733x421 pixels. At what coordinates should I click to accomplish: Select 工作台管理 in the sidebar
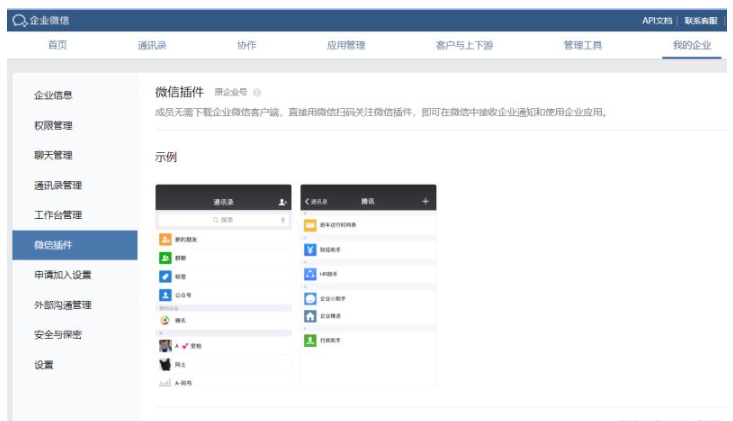[x=57, y=215]
